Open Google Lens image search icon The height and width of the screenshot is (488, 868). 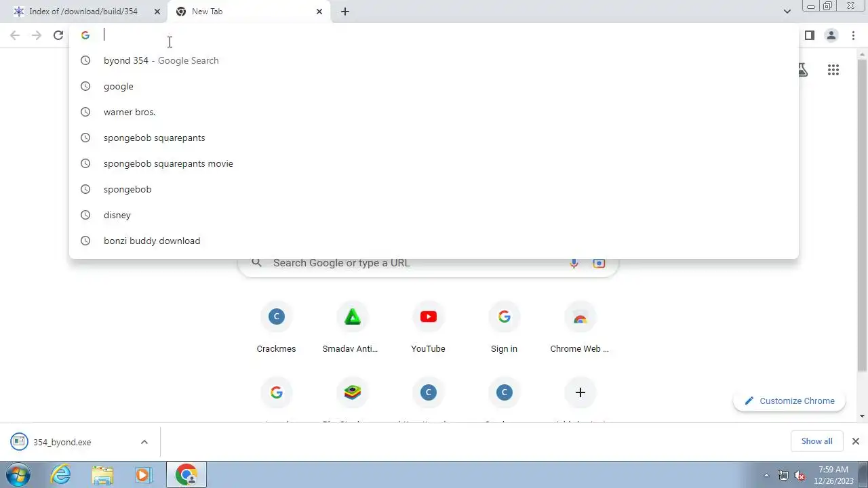coord(599,263)
